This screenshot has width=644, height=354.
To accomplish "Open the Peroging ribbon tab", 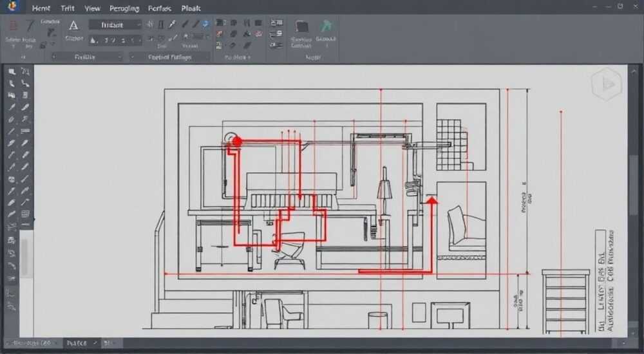I will point(124,8).
